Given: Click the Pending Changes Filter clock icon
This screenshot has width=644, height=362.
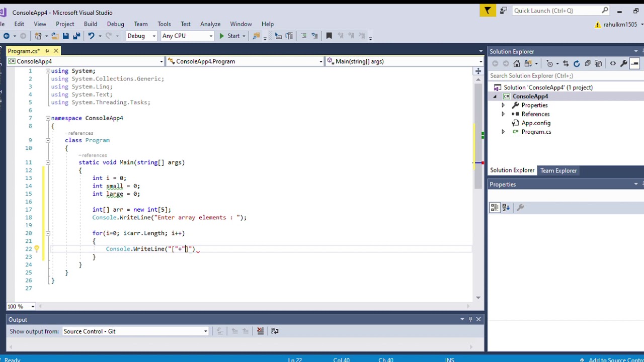Looking at the screenshot, I should (550, 63).
